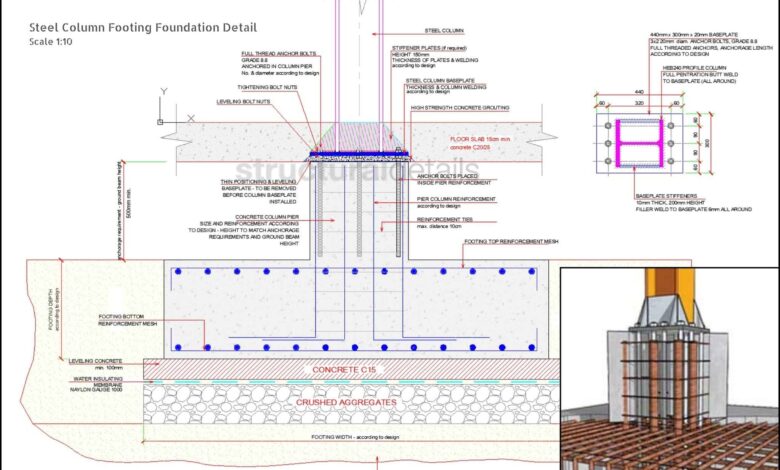Click the "FOOTING WIDTH - according to design" dimension
Screen dimensions: 780x470
point(355,438)
